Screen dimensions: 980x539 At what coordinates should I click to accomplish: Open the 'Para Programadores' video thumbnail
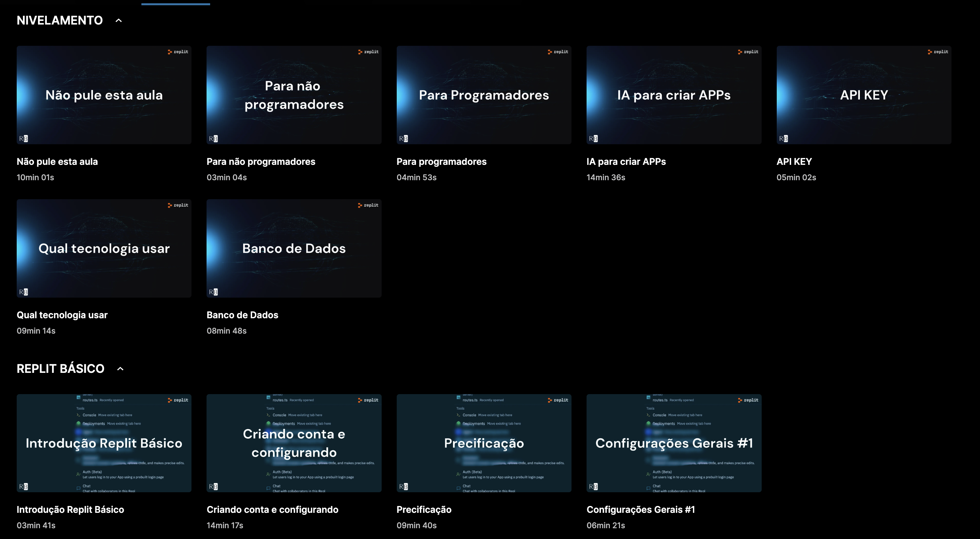pos(484,95)
